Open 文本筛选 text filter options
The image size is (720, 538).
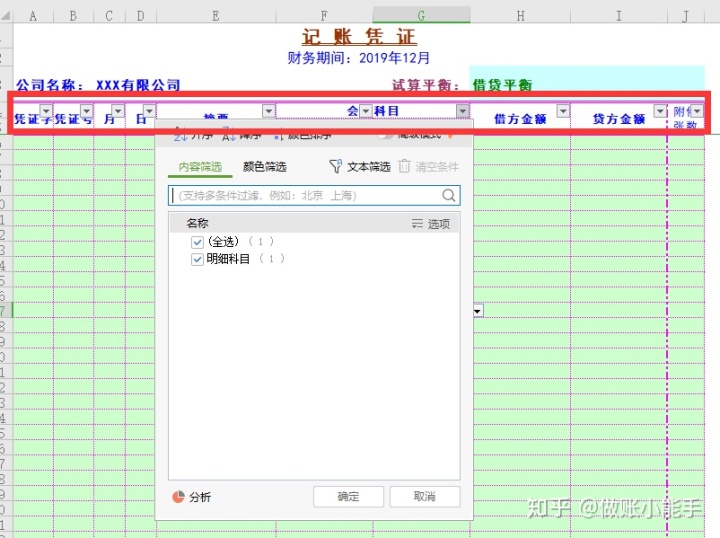click(368, 167)
